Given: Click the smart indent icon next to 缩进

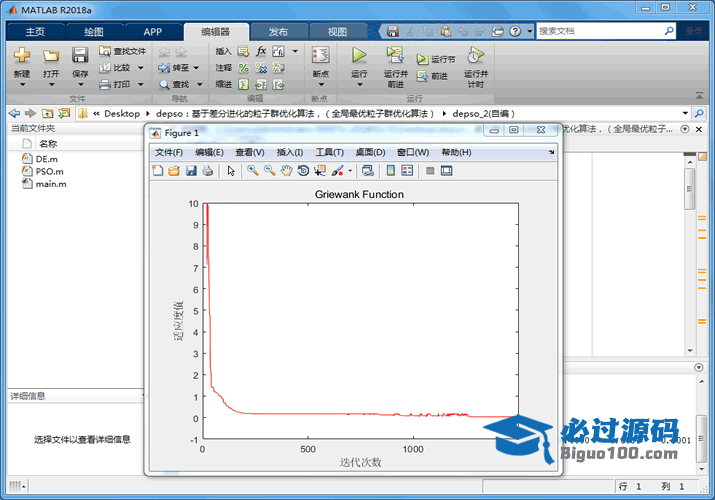Looking at the screenshot, I should [x=244, y=84].
